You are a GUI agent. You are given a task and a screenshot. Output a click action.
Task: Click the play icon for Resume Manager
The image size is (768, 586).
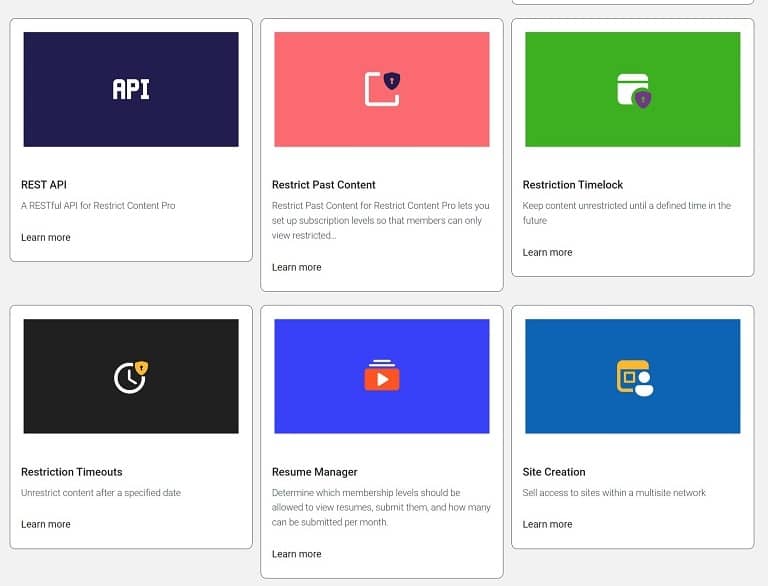pyautogui.click(x=382, y=375)
